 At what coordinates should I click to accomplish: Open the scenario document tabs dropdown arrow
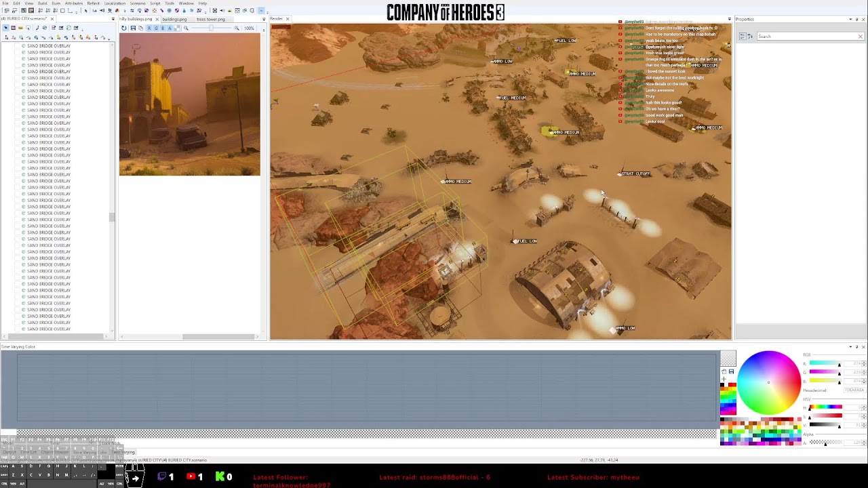coord(113,19)
